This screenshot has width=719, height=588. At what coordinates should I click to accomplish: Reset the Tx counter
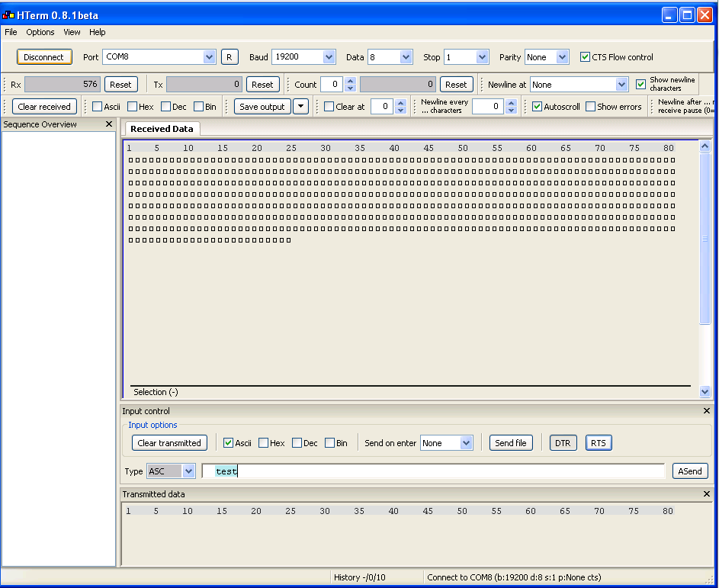click(262, 85)
